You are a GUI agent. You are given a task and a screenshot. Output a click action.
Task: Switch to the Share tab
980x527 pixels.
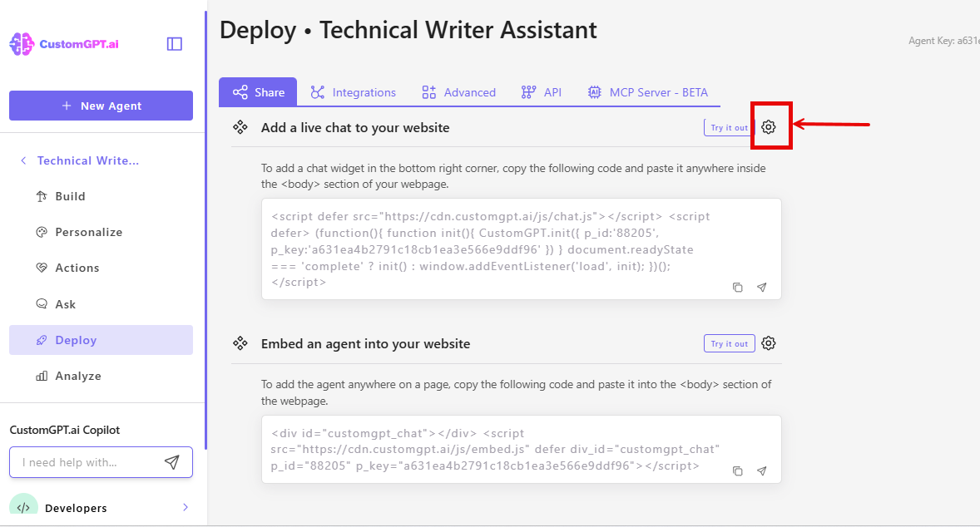coord(258,92)
